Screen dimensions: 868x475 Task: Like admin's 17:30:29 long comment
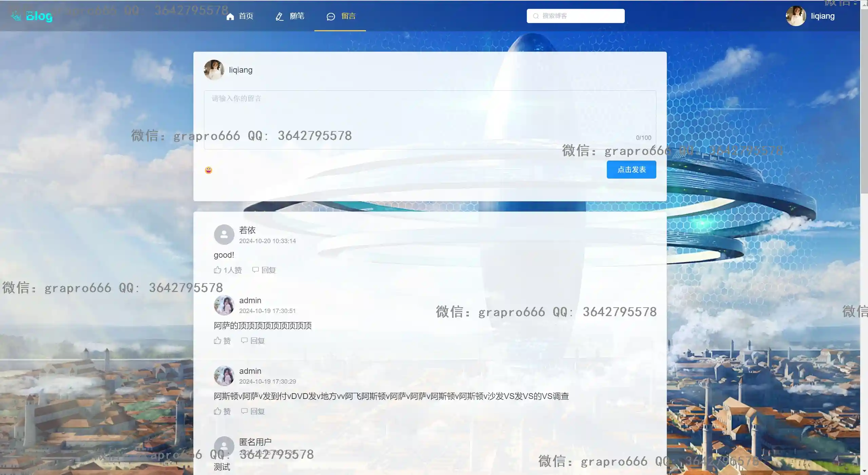[217, 411]
